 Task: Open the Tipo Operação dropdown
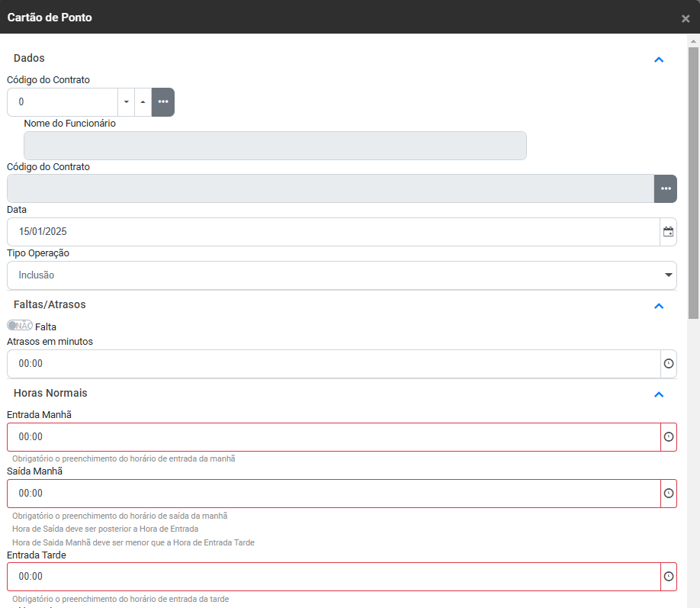[342, 275]
